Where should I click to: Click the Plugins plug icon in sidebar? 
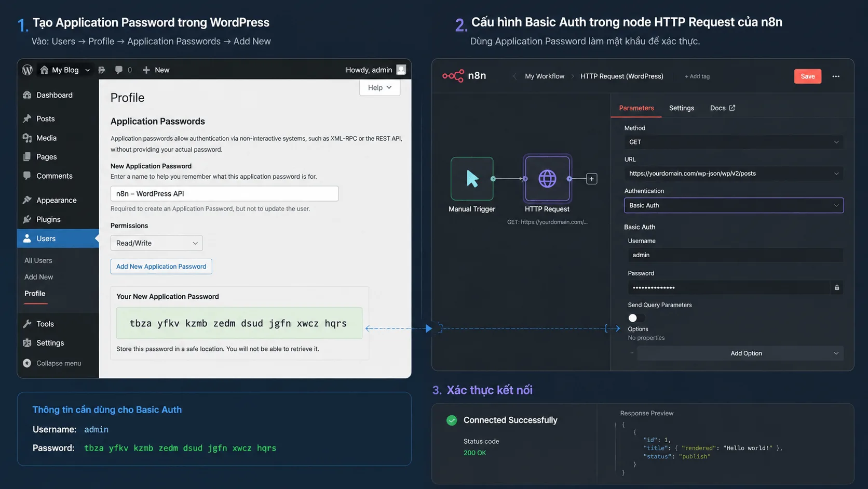[27, 219]
